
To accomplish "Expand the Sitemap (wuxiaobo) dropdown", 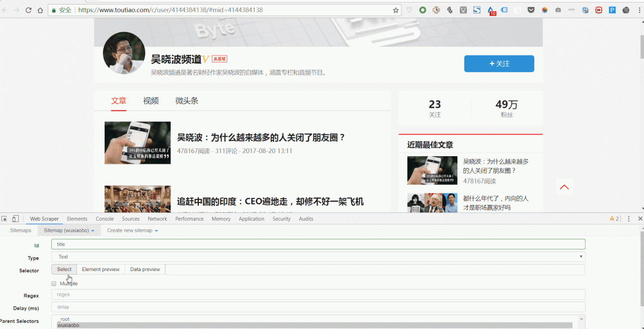I will click(69, 230).
